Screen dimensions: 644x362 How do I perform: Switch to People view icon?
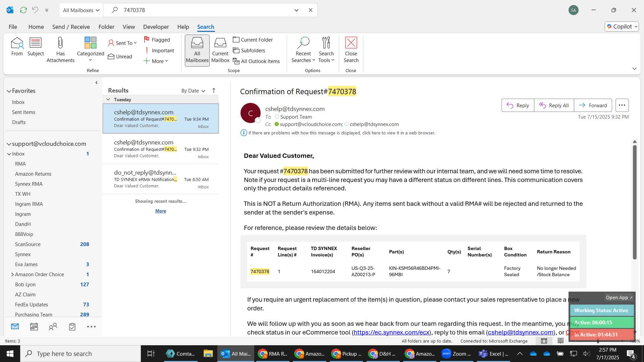[53, 326]
